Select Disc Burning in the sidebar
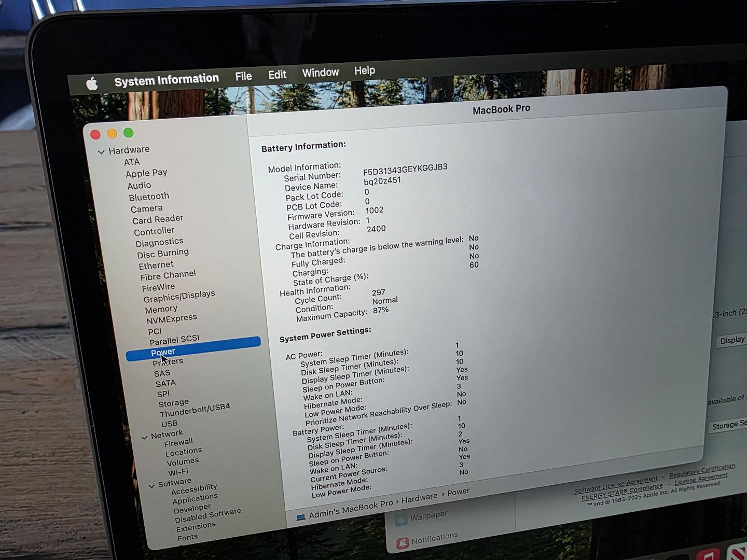The width and height of the screenshot is (747, 560). pos(163,254)
